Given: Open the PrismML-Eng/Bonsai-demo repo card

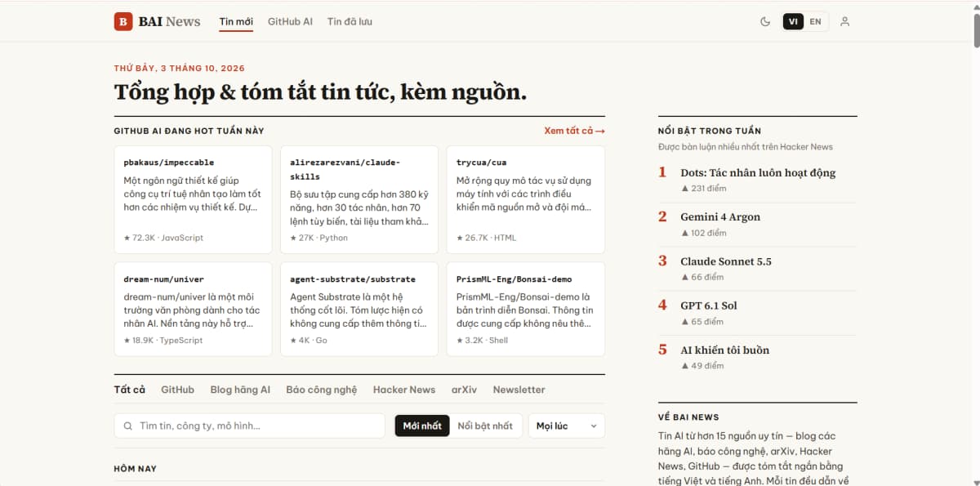Looking at the screenshot, I should pos(526,309).
